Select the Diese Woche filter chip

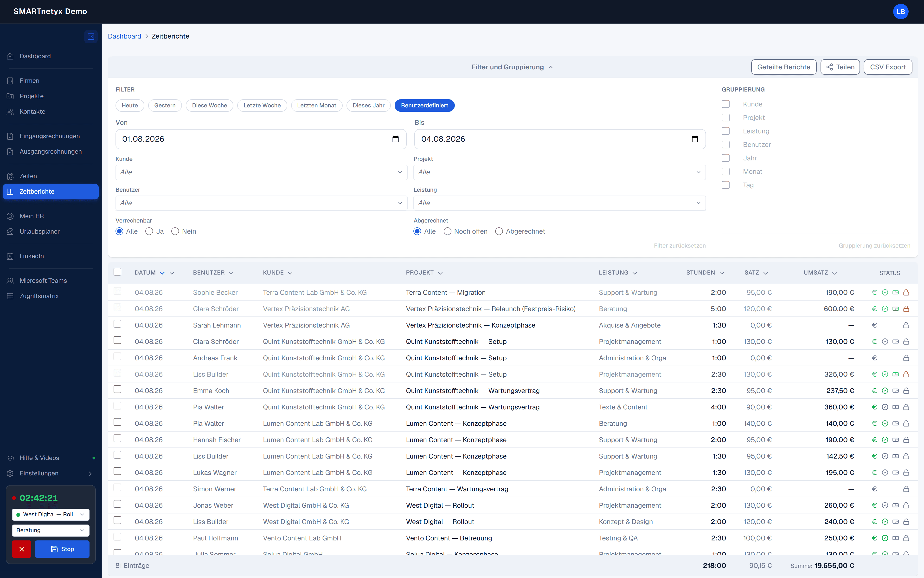coord(210,105)
